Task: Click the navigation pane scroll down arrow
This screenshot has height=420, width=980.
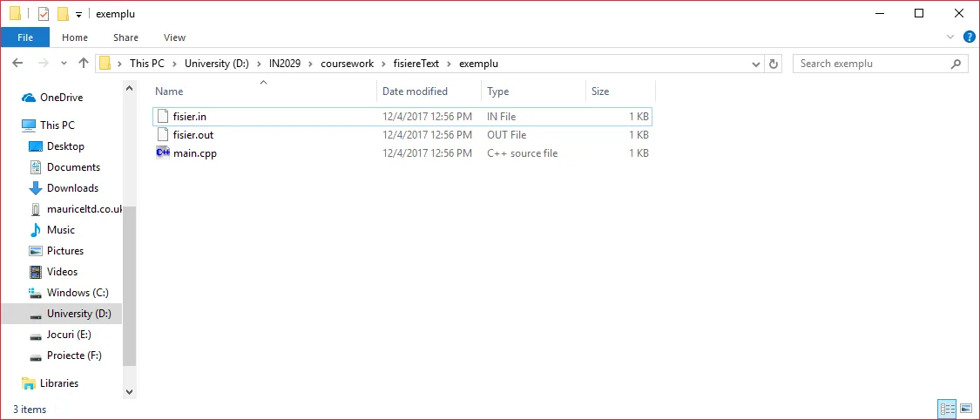Action: tap(130, 392)
